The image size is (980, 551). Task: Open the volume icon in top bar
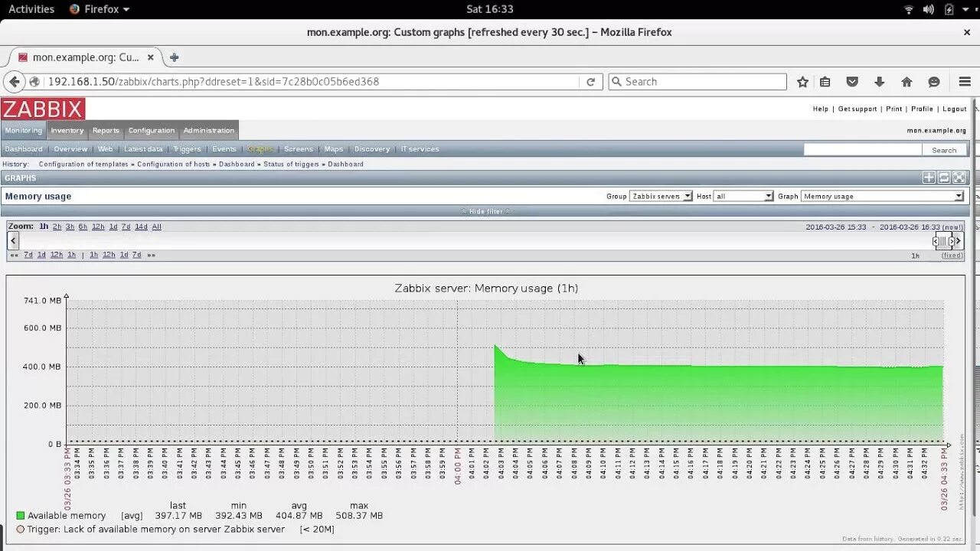click(929, 9)
